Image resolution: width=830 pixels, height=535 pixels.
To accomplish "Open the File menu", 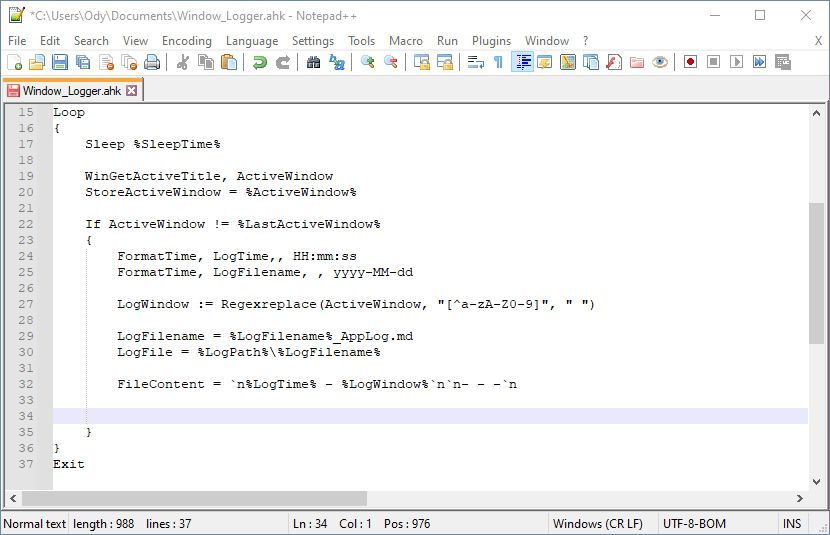I will 17,41.
